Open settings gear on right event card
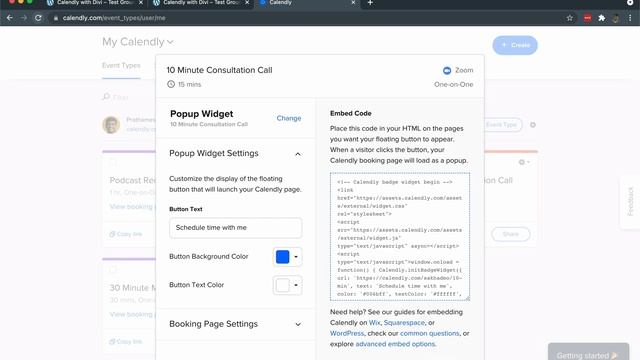The image size is (640, 360). click(524, 162)
